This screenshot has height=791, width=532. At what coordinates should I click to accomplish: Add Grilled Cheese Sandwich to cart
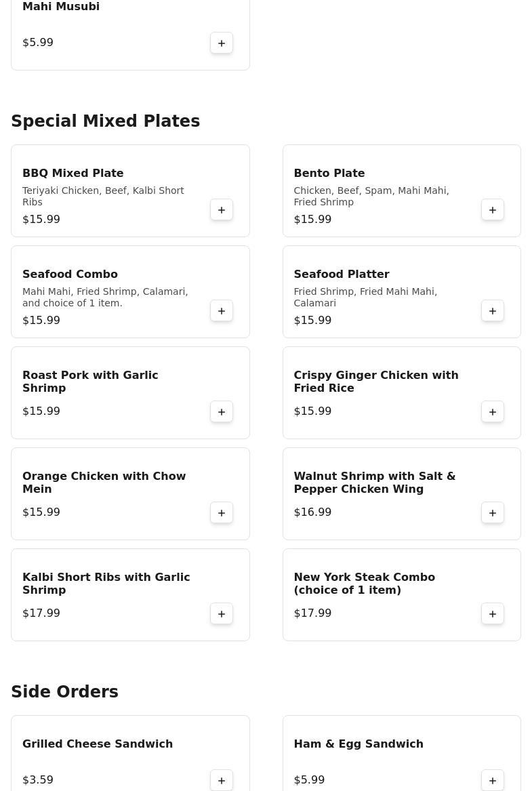(x=222, y=780)
